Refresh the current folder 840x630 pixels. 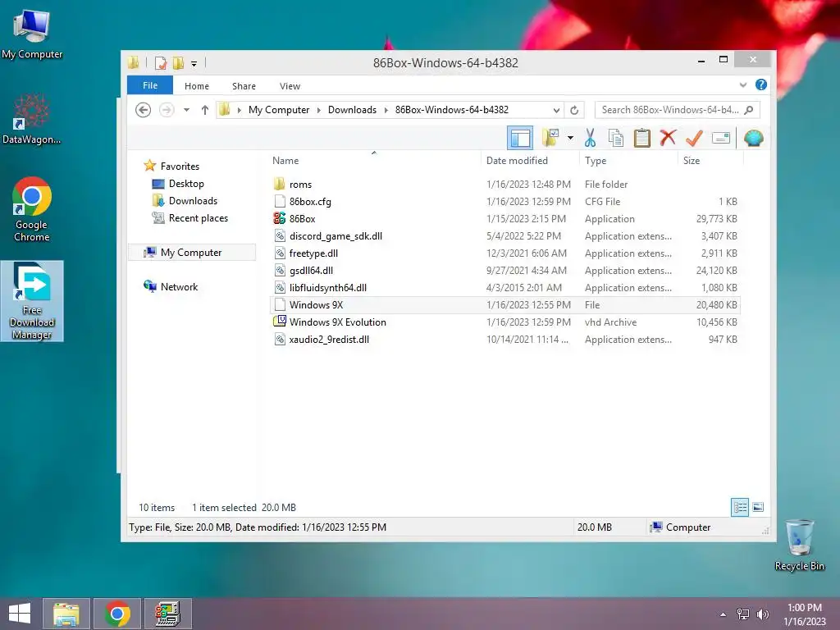pyautogui.click(x=574, y=110)
